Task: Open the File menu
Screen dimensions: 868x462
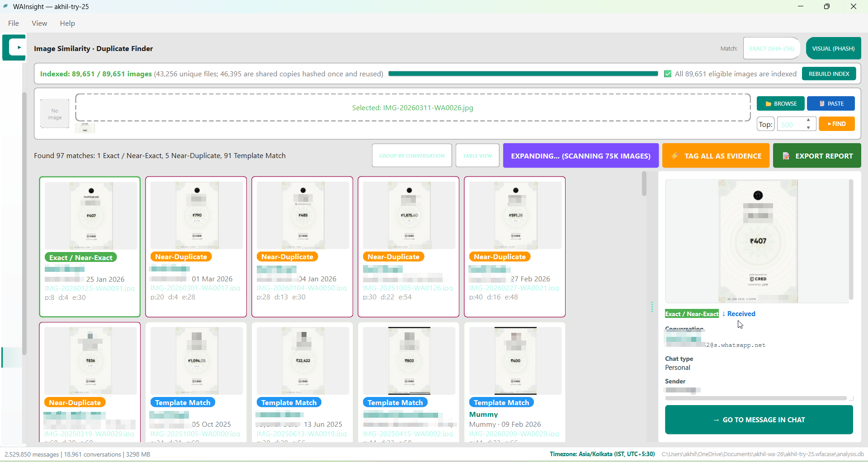Action: pos(14,23)
